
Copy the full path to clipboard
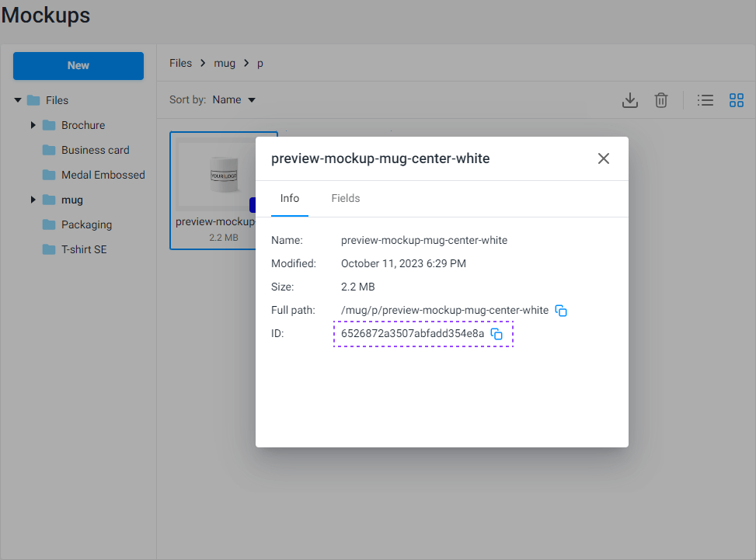561,311
